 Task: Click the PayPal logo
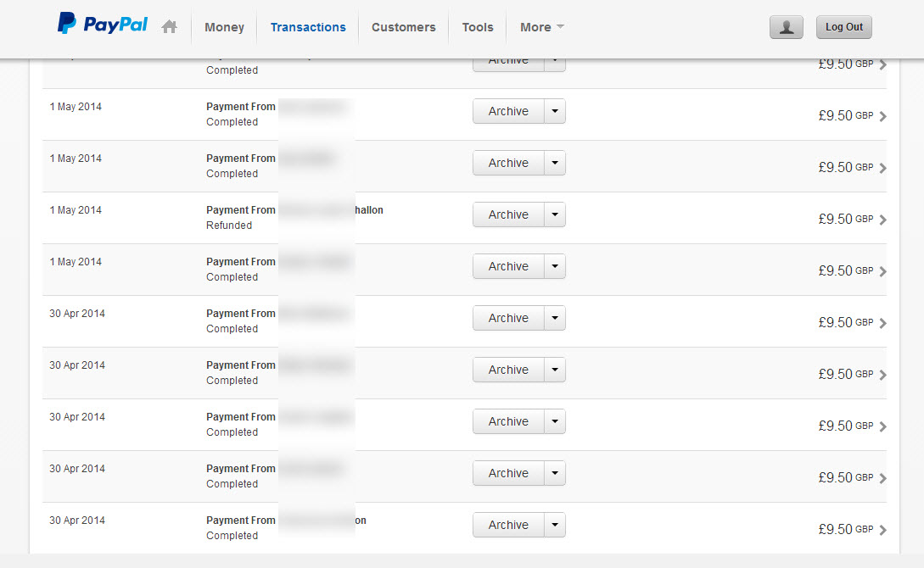(x=103, y=25)
